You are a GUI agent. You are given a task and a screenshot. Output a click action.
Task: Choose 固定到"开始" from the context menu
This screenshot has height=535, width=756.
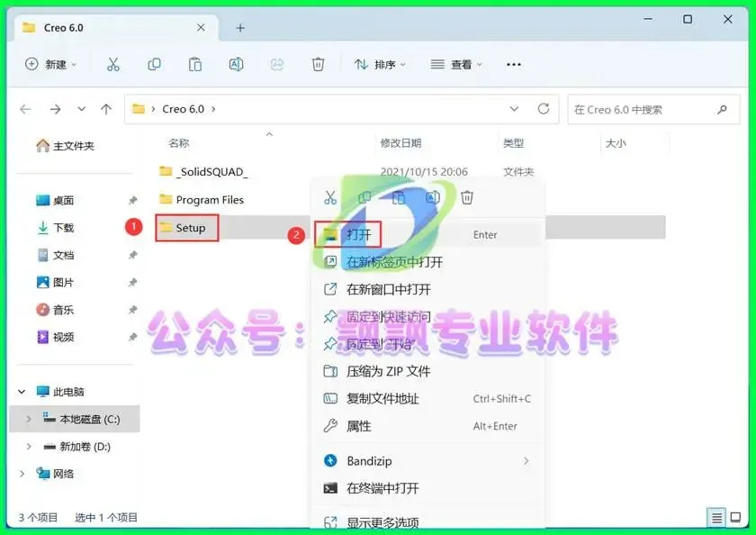[427, 344]
